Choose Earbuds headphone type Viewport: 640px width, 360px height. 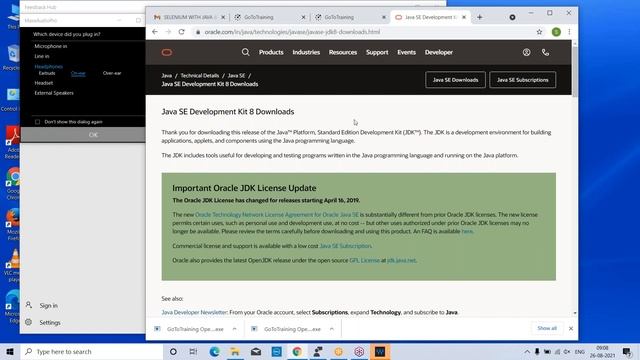[47, 73]
